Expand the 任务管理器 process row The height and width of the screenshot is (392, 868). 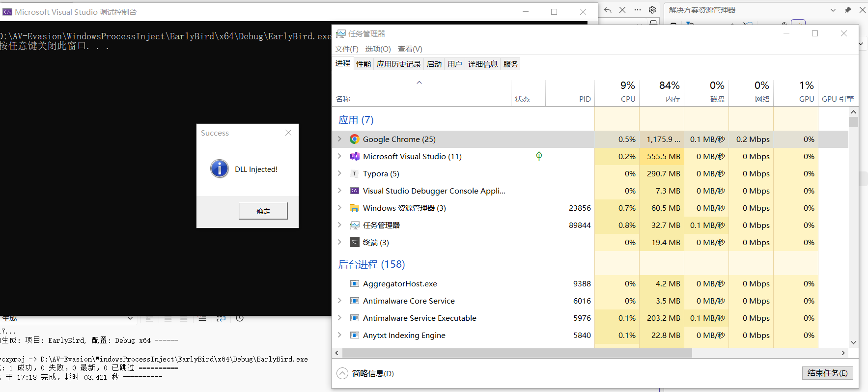pos(339,225)
